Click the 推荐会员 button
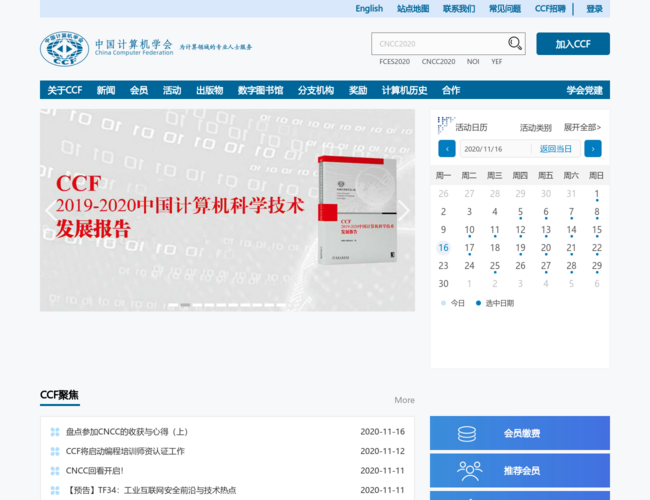 click(520, 471)
